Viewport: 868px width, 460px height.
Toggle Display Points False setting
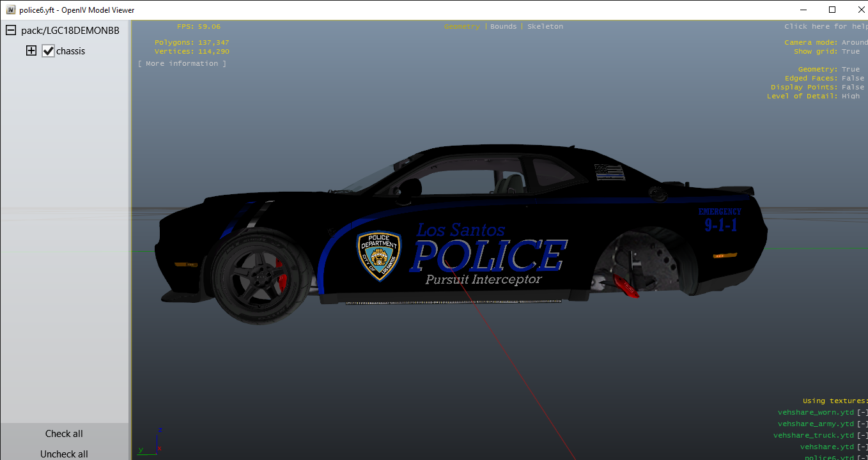(x=853, y=87)
